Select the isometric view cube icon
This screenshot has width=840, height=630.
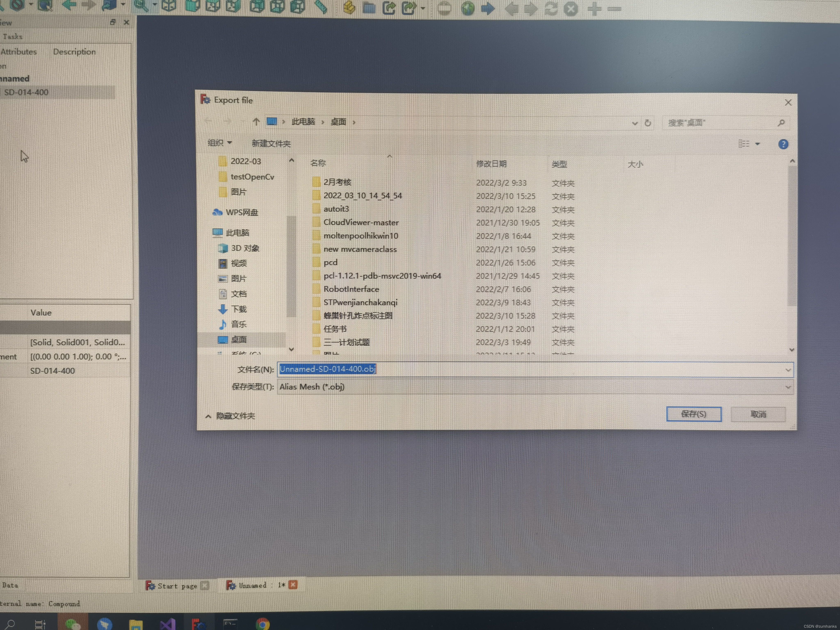click(169, 5)
